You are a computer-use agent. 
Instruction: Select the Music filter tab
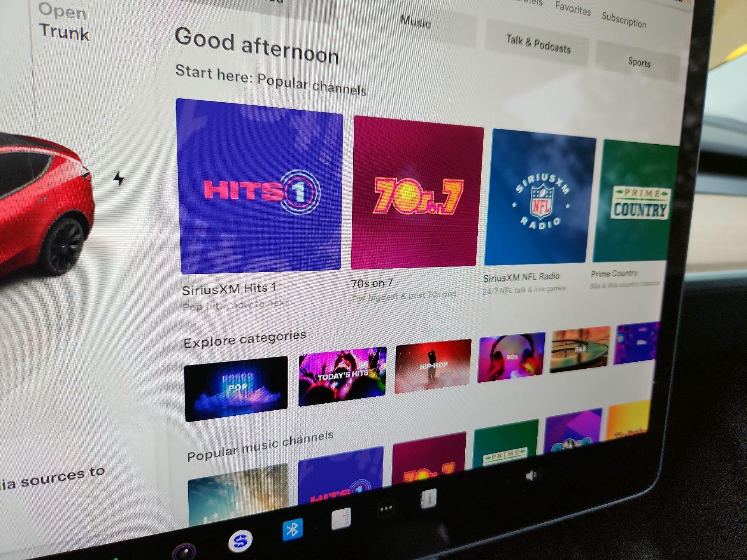(416, 23)
